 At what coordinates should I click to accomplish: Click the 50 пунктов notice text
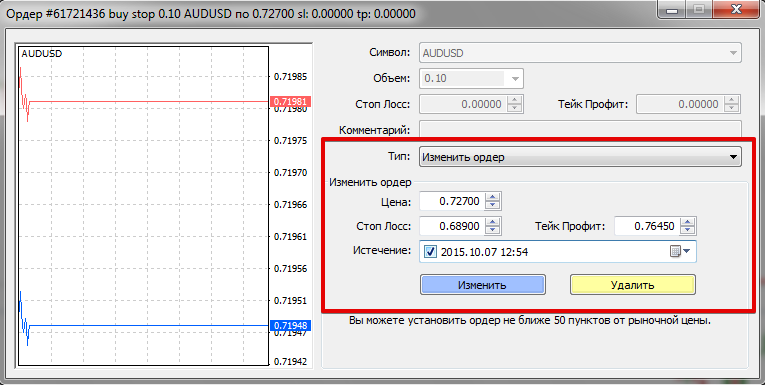(x=530, y=321)
